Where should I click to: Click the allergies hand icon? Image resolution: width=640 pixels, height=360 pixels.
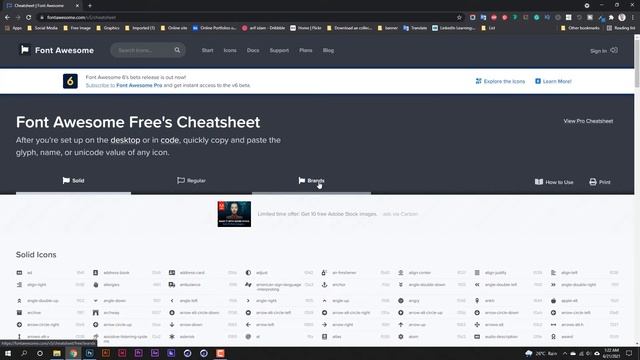click(x=96, y=285)
